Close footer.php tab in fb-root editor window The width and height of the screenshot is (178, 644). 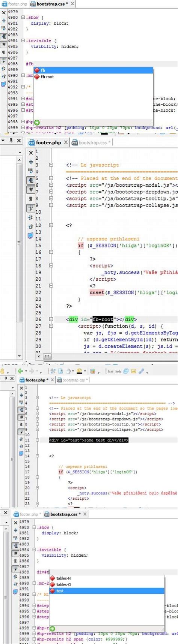coord(66,142)
